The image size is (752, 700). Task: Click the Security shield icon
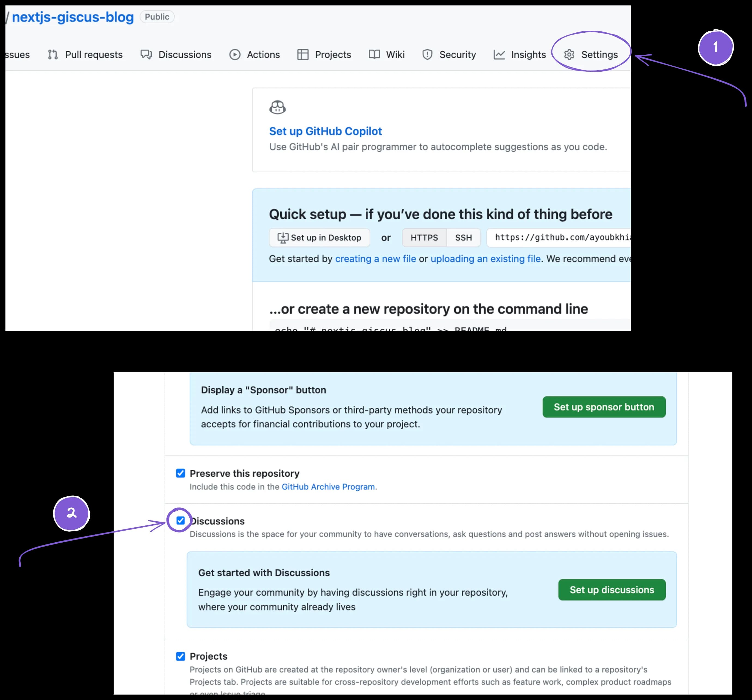pyautogui.click(x=427, y=54)
